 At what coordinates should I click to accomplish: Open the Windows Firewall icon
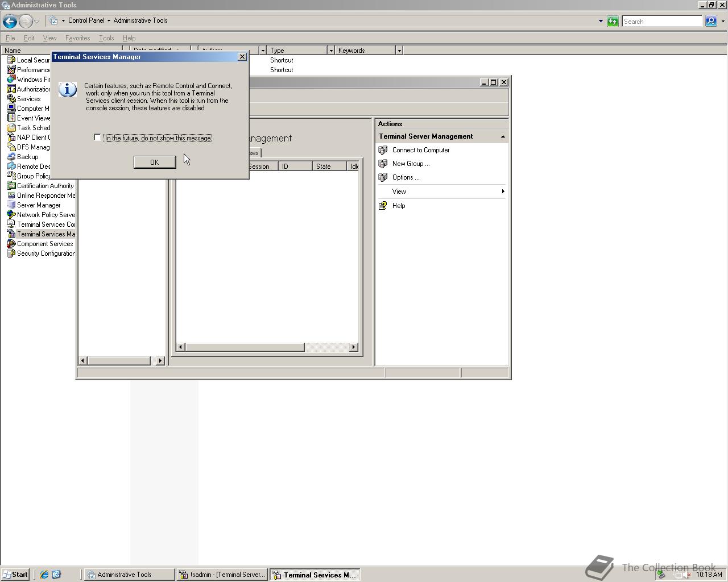11,80
